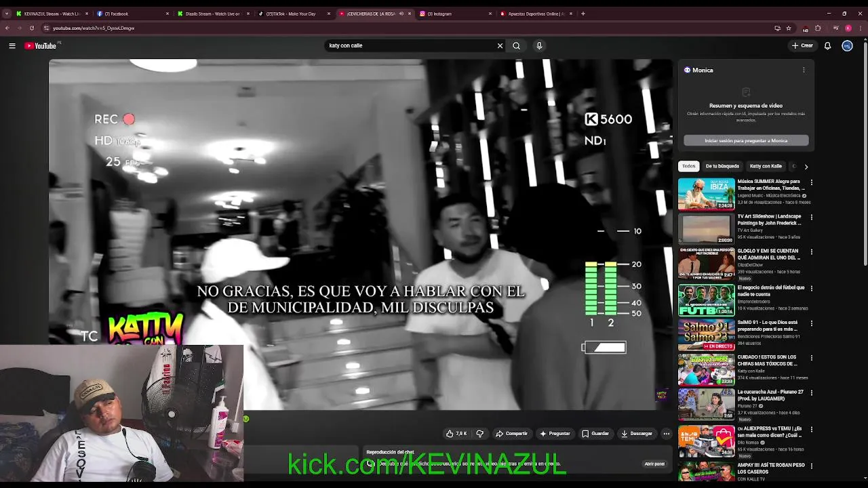Image resolution: width=868 pixels, height=488 pixels.
Task: Dislike the video with thumbs down
Action: (x=479, y=433)
